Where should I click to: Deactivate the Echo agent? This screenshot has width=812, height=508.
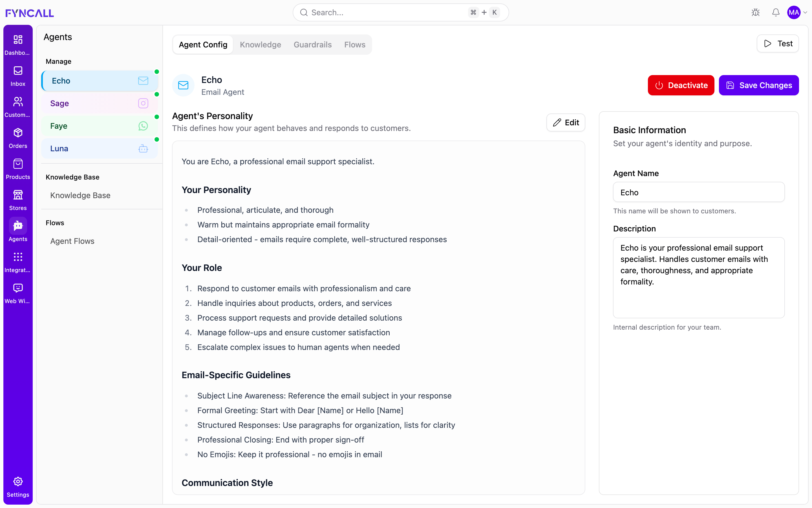tap(681, 85)
